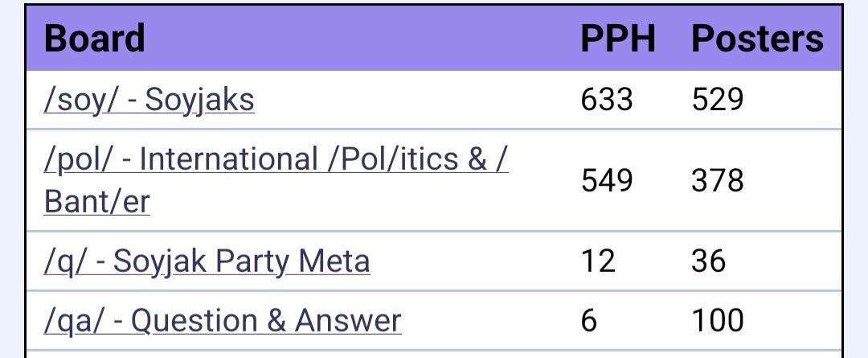868x358 pixels.
Task: Select the PPH value 633 for /soy/
Action: coord(607,101)
